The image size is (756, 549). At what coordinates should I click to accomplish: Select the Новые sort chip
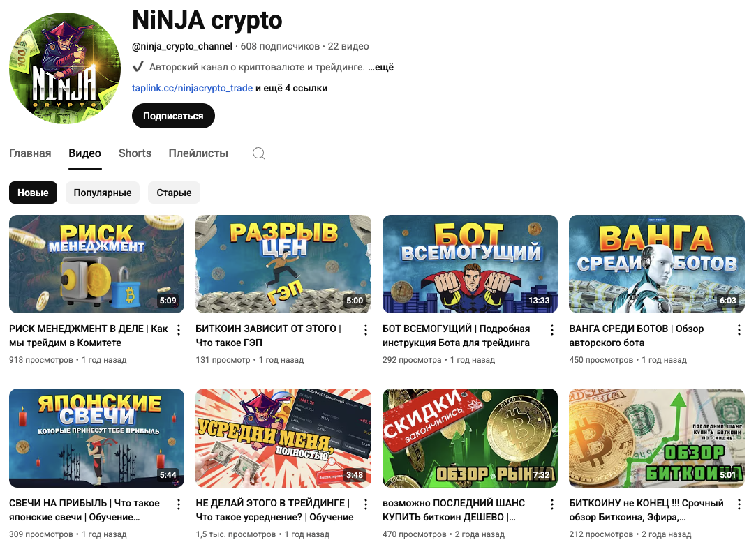coord(33,193)
